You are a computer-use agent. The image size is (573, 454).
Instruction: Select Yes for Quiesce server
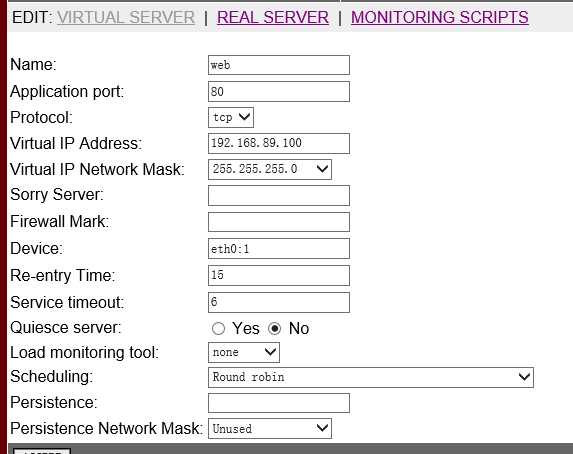click(x=218, y=328)
